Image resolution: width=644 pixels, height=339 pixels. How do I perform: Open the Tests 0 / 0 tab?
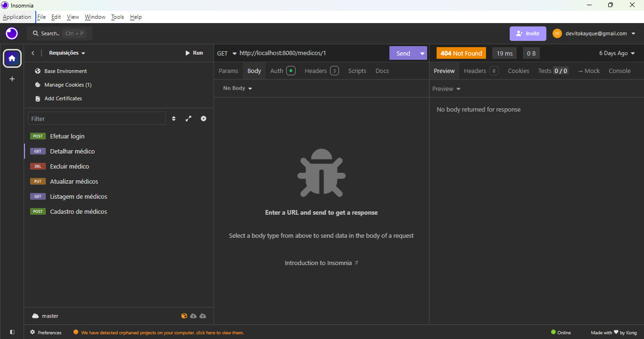[x=553, y=71]
